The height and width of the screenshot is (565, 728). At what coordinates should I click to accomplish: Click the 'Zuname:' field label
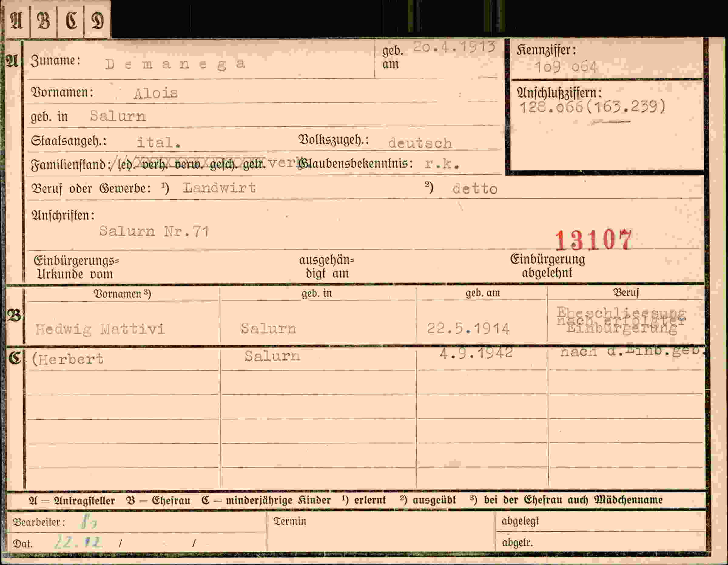[56, 61]
